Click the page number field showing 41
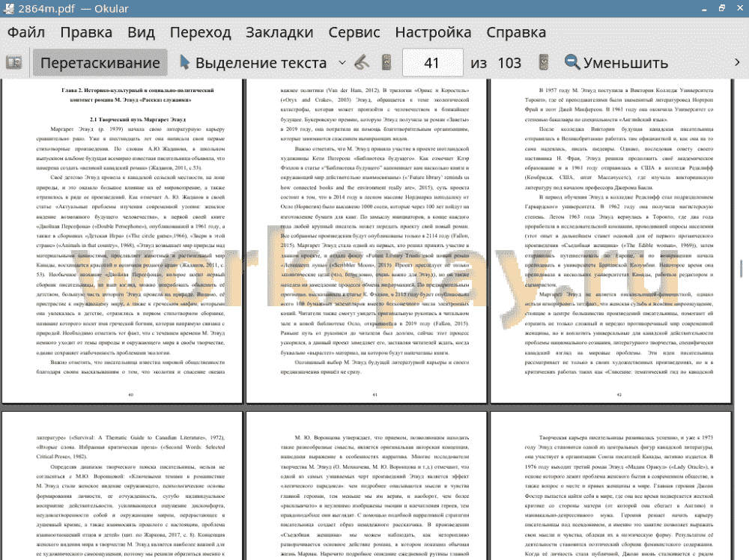The image size is (749, 560). [432, 63]
